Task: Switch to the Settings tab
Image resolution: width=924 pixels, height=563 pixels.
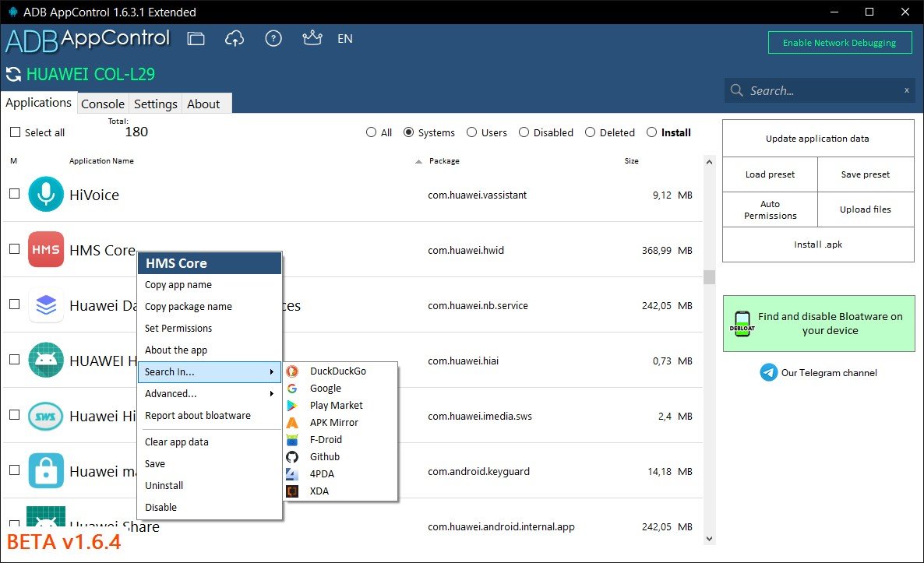Action: tap(156, 104)
